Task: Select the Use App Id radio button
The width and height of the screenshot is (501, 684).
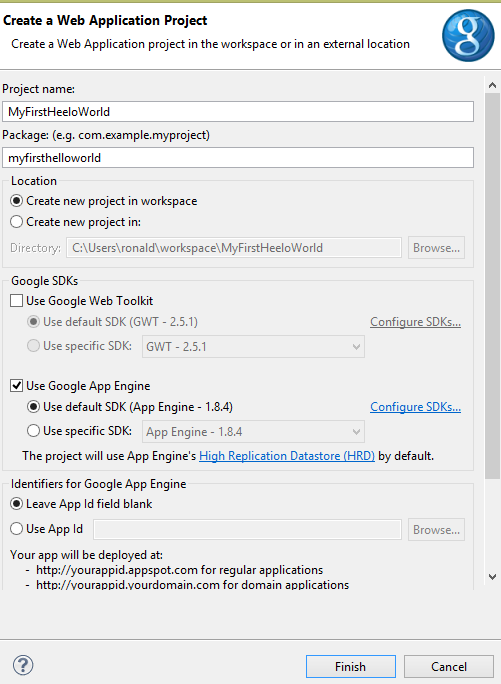Action: 16,529
